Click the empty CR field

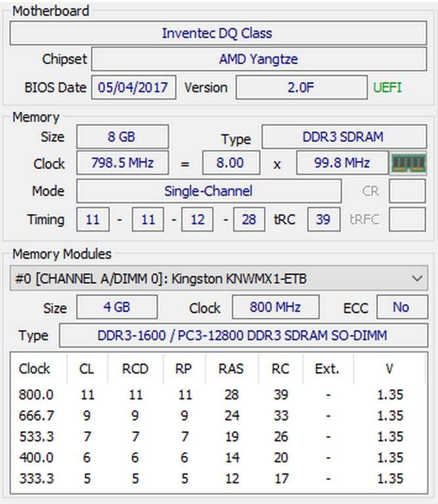pyautogui.click(x=406, y=191)
